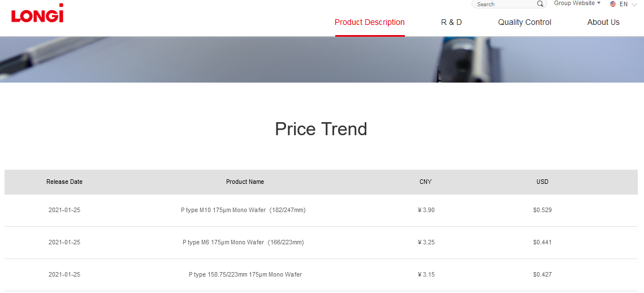
Task: Select the P type M10 wafer row
Action: click(x=243, y=210)
